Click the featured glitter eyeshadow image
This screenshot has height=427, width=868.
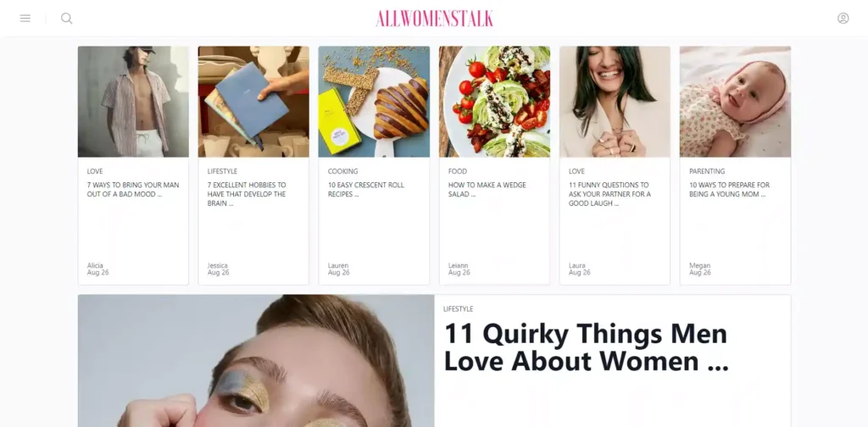point(256,361)
